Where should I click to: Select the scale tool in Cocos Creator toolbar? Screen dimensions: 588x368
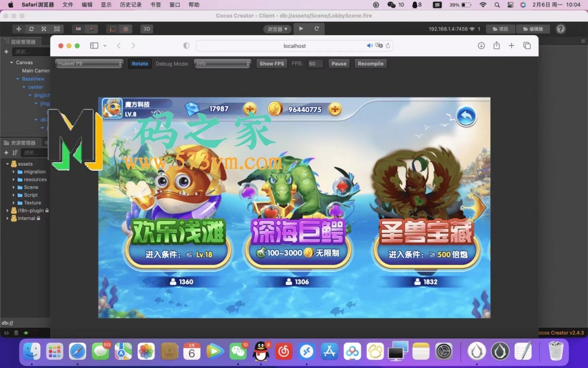(x=44, y=29)
